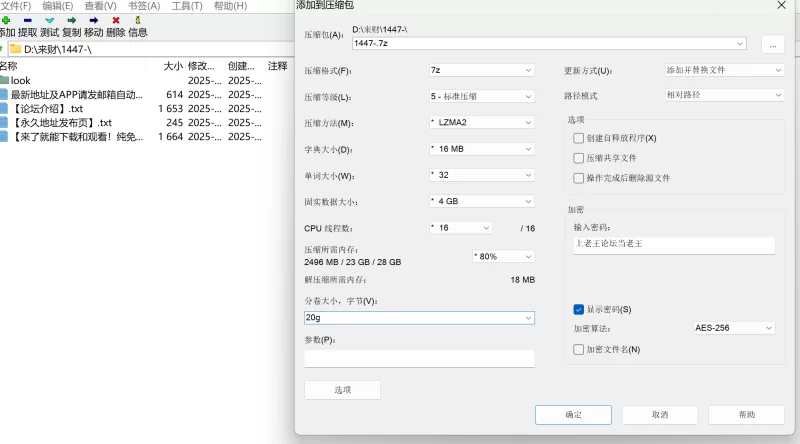800x444 pixels.
Task: Select size value 1 653
Action: coord(170,109)
